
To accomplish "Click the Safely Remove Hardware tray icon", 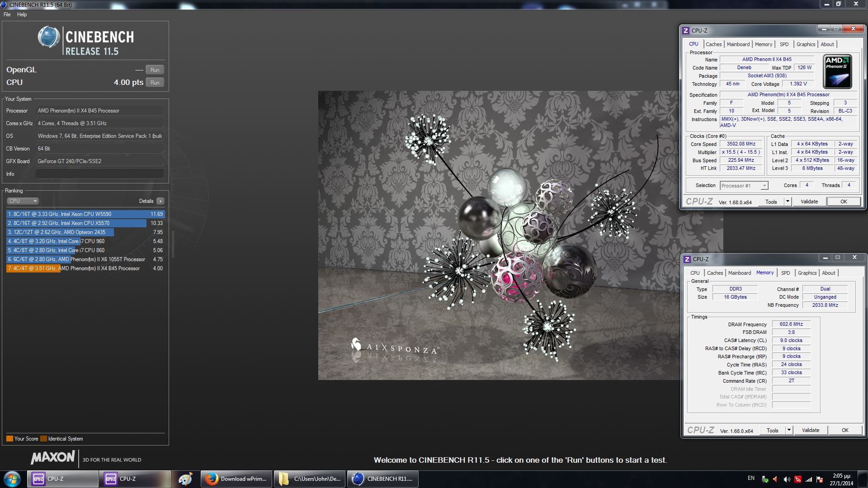I will 765,479.
